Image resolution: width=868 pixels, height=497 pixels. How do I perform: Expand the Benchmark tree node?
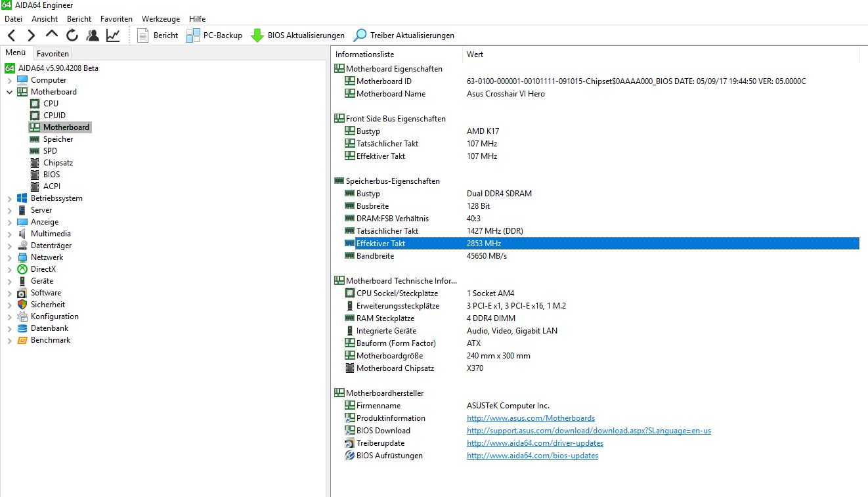pyautogui.click(x=9, y=340)
